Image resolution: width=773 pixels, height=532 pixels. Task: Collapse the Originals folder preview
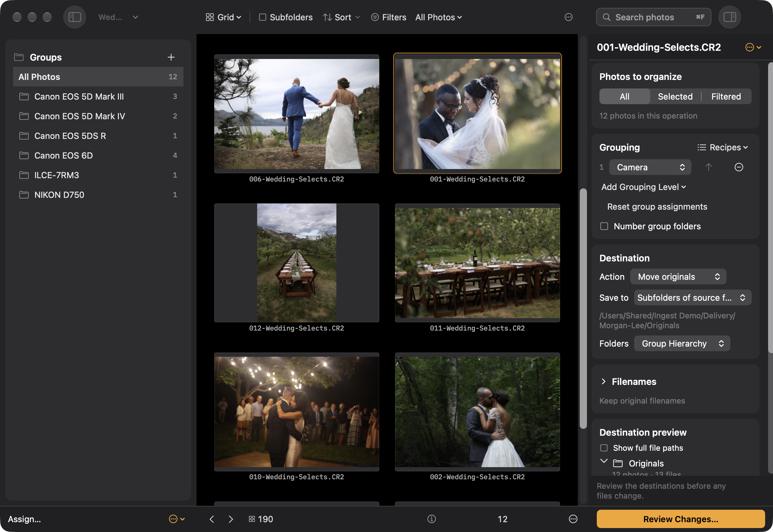[x=603, y=461]
